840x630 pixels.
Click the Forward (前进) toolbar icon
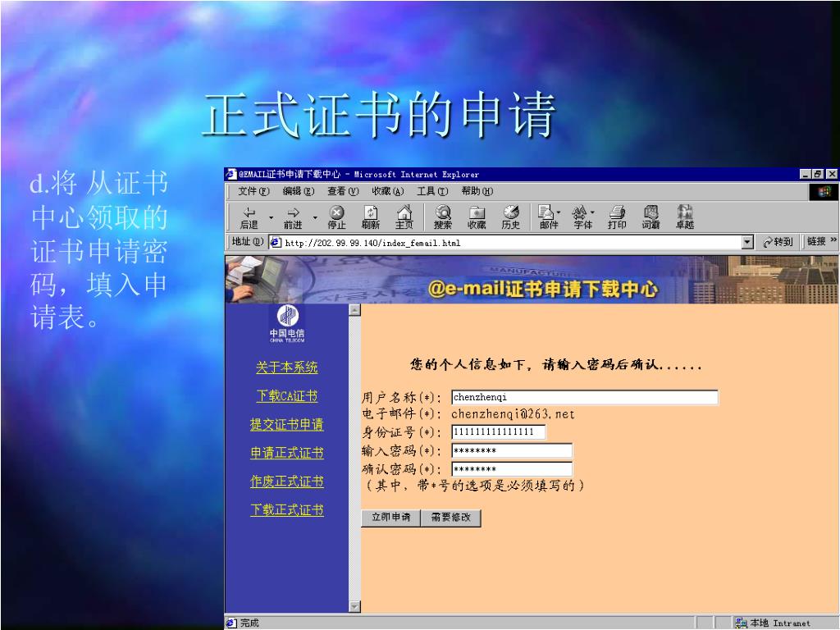click(x=293, y=217)
